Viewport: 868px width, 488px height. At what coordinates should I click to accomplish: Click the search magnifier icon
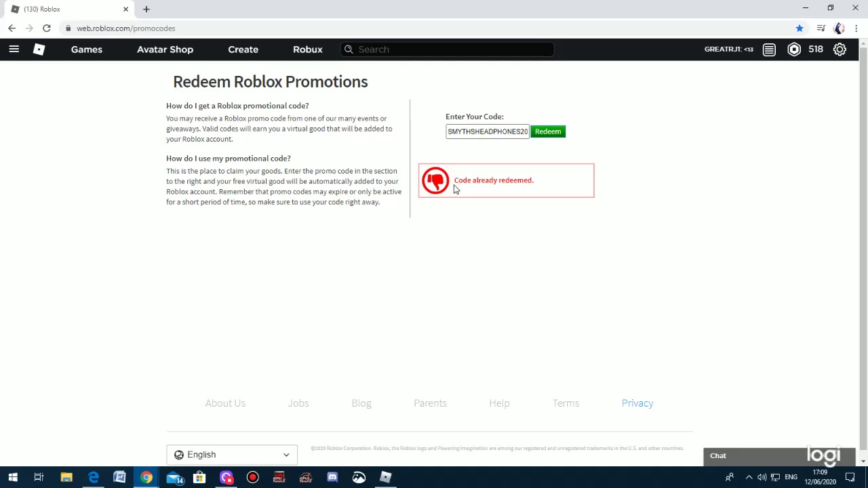[x=349, y=49]
